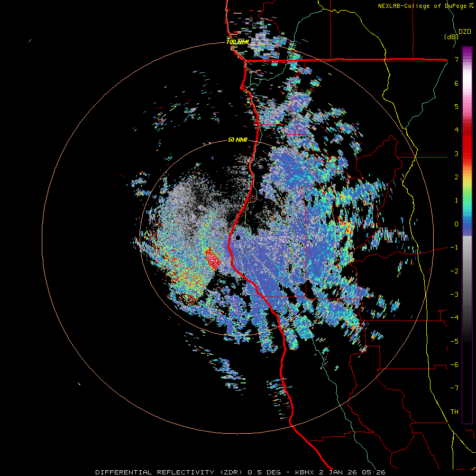
Task: Click legend value -4
Action: click(454, 318)
